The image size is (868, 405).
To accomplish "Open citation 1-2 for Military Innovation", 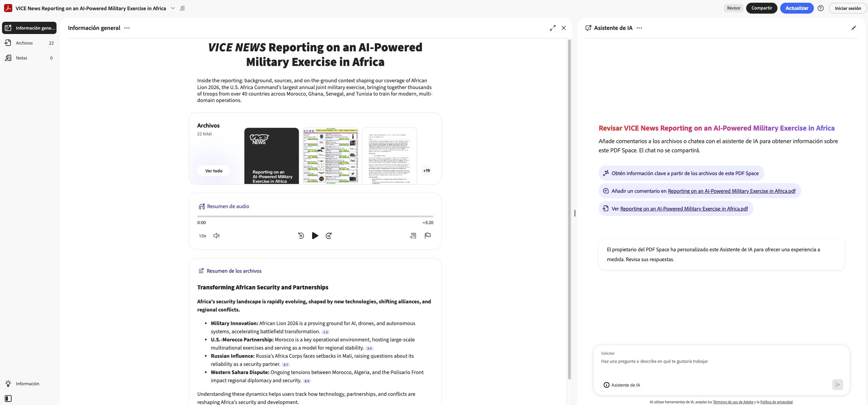I will pyautogui.click(x=325, y=332).
